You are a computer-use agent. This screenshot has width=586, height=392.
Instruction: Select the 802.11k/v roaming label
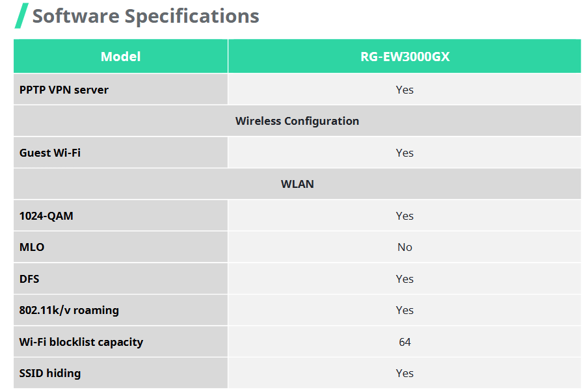(69, 310)
